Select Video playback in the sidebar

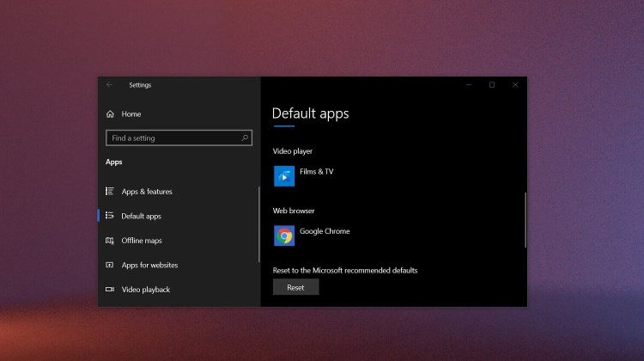point(145,290)
